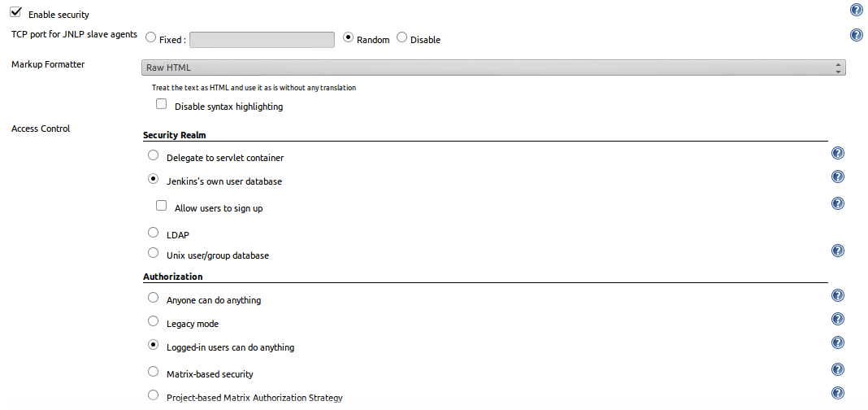Viewport: 868px width, 410px height.
Task: Uncheck the Enable security checkbox
Action: click(15, 11)
